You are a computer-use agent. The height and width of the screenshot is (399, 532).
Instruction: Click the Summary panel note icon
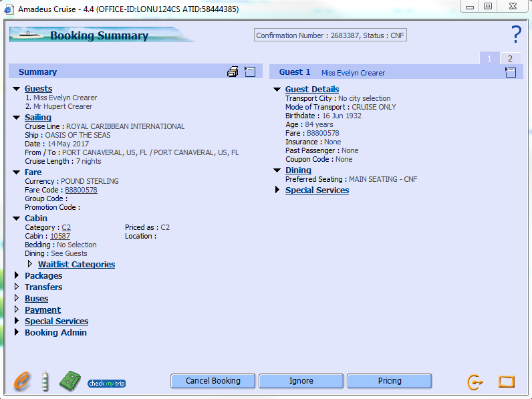[x=250, y=72]
